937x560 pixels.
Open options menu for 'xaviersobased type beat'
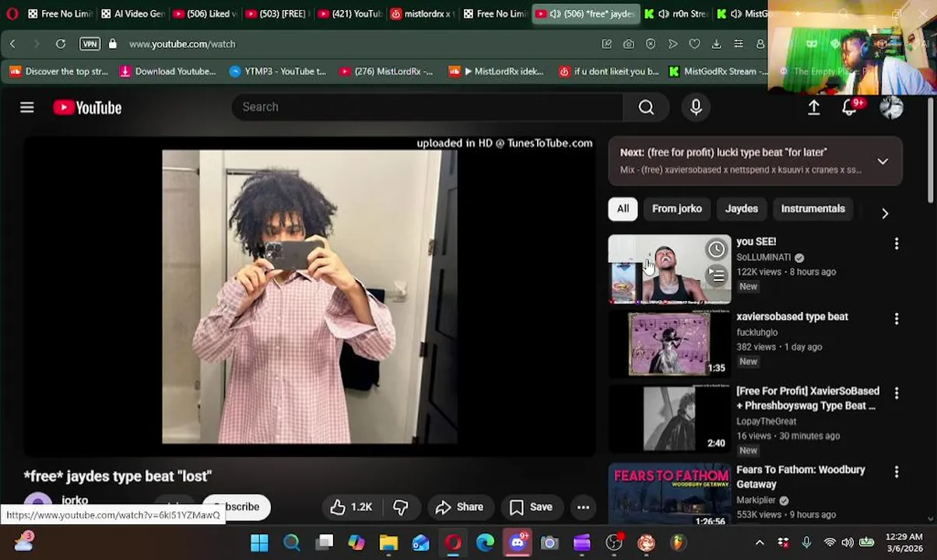(x=897, y=318)
